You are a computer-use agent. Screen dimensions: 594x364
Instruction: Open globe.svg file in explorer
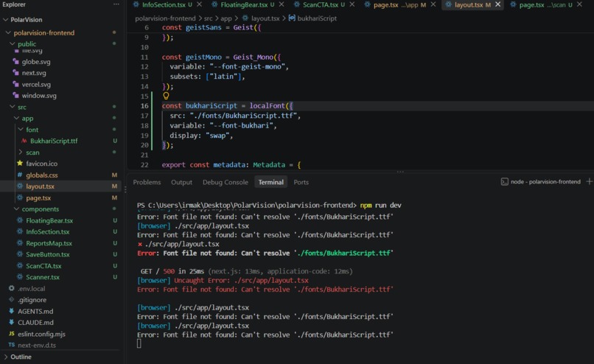tap(36, 62)
